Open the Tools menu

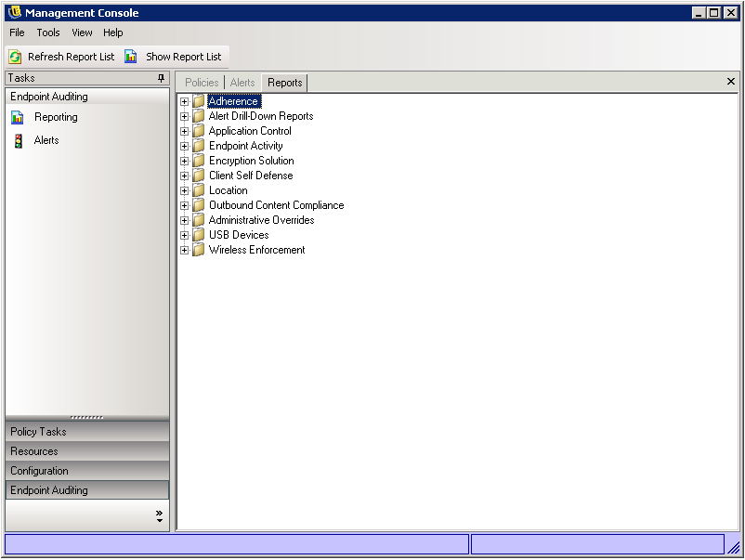click(48, 33)
